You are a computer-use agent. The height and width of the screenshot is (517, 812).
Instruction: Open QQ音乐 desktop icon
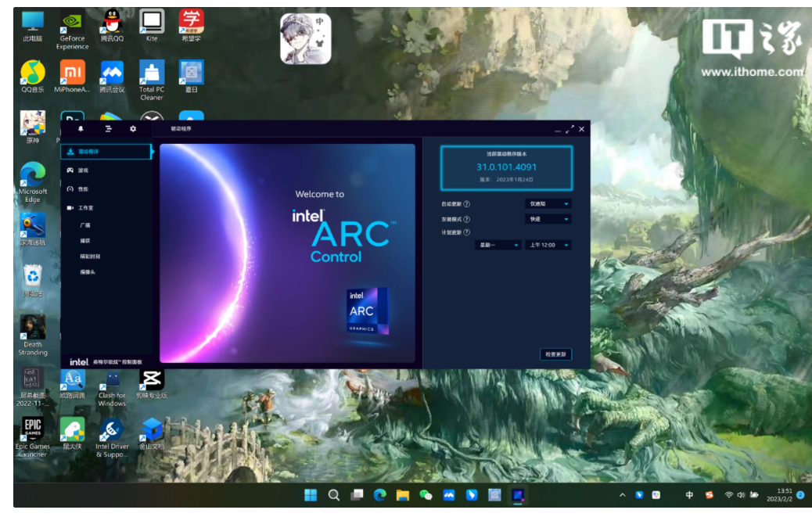[33, 77]
